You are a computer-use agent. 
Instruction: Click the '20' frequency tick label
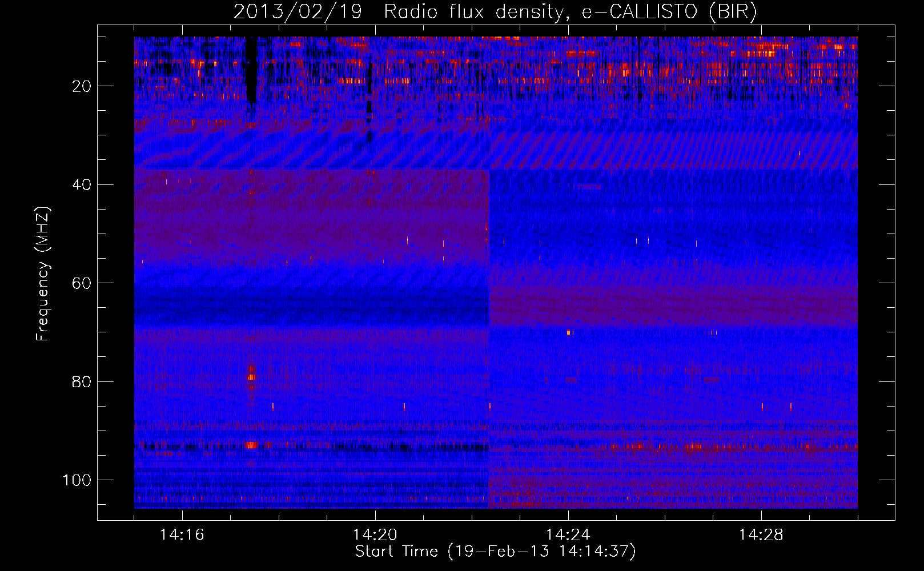pos(82,86)
